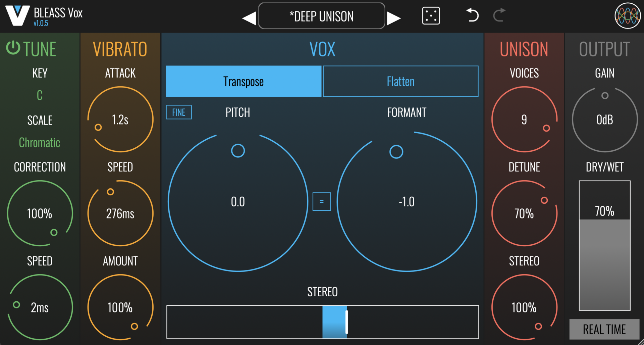The height and width of the screenshot is (345, 644).
Task: Click the undo arrow icon
Action: 472,15
